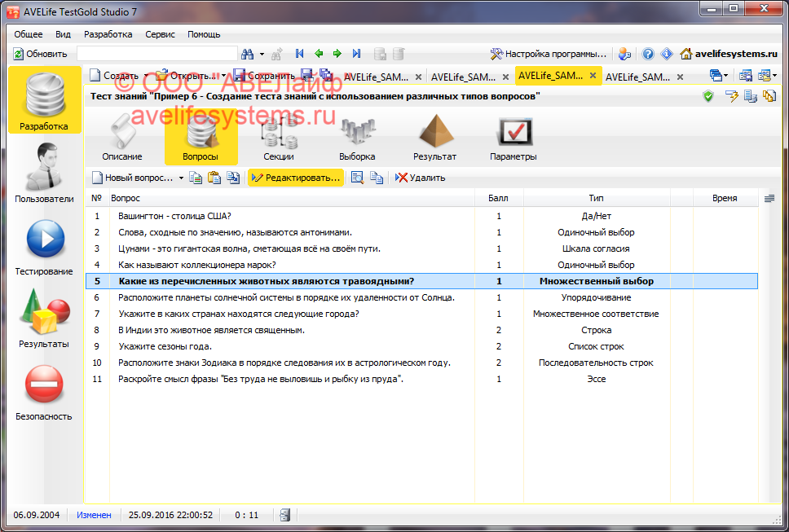Open the Выборка (Sampling) view
This screenshot has height=532, width=789.
tap(357, 136)
